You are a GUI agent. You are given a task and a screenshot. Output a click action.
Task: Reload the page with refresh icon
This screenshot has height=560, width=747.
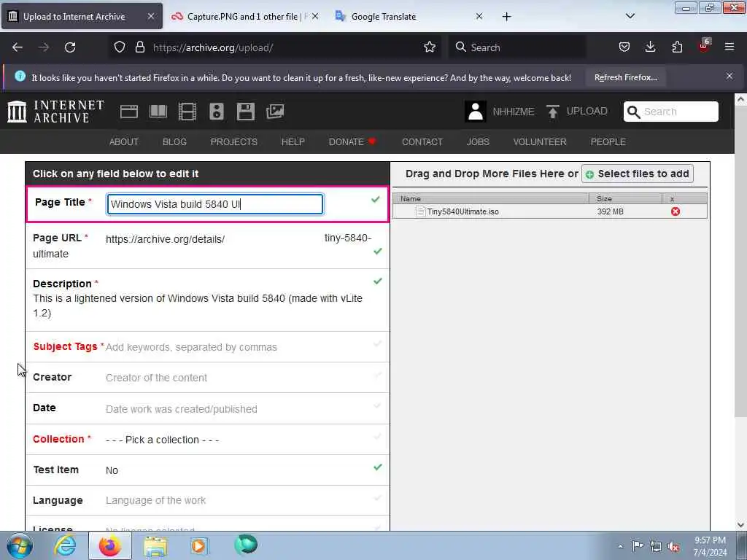click(x=70, y=47)
